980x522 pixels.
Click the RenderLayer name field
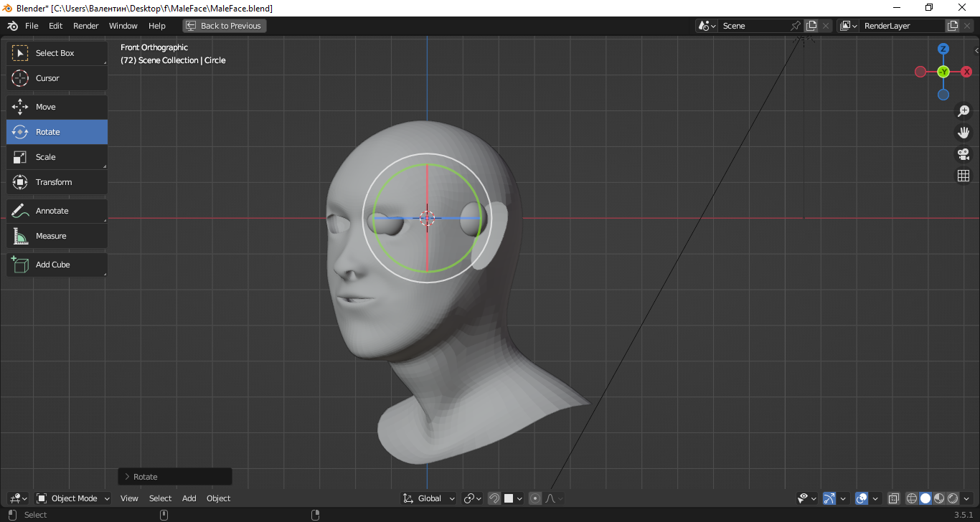tap(901, 26)
